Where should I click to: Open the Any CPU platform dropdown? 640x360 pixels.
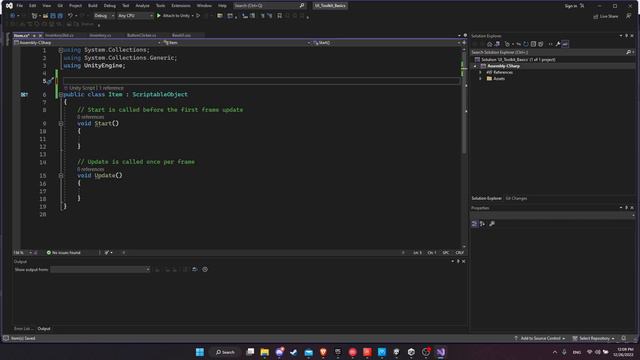pyautogui.click(x=135, y=16)
